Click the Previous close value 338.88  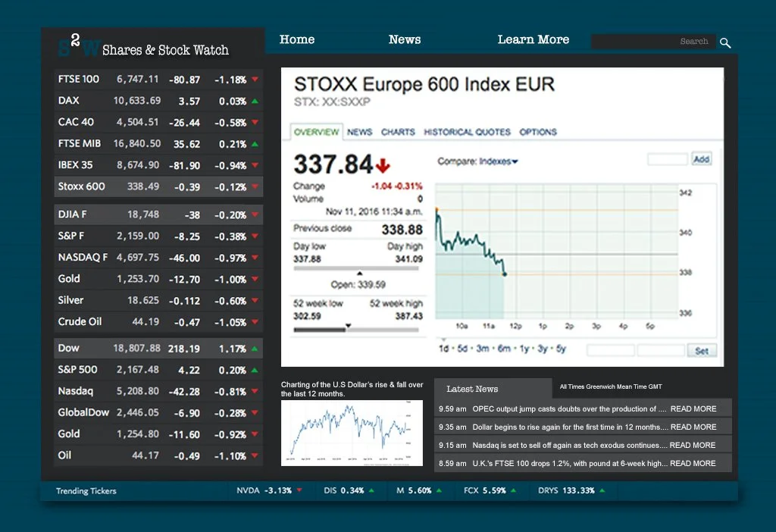[402, 230]
